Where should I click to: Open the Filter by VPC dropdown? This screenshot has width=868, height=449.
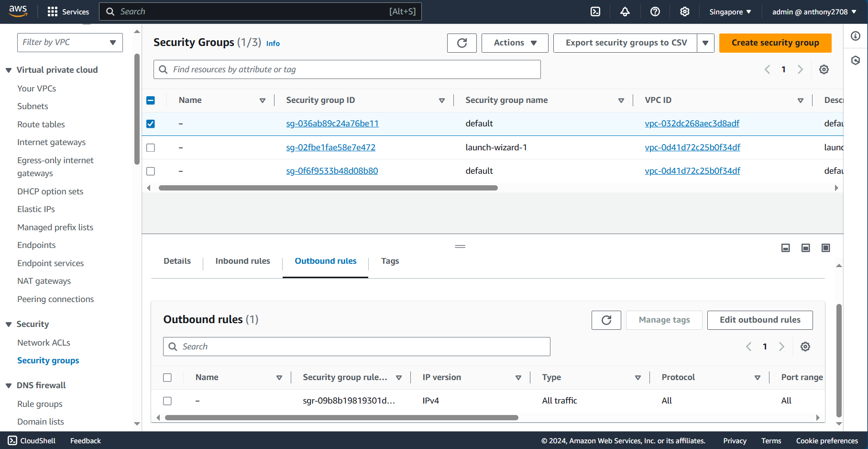coord(70,43)
